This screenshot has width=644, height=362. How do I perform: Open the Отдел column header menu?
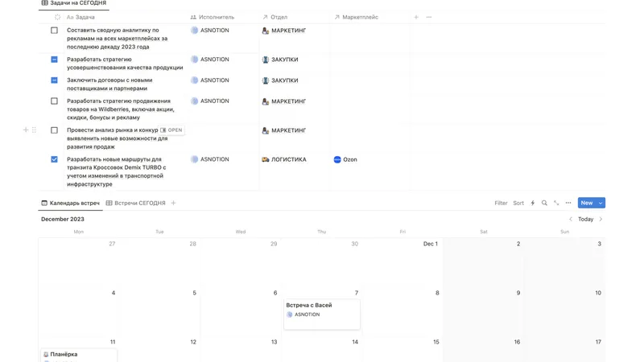pyautogui.click(x=275, y=17)
